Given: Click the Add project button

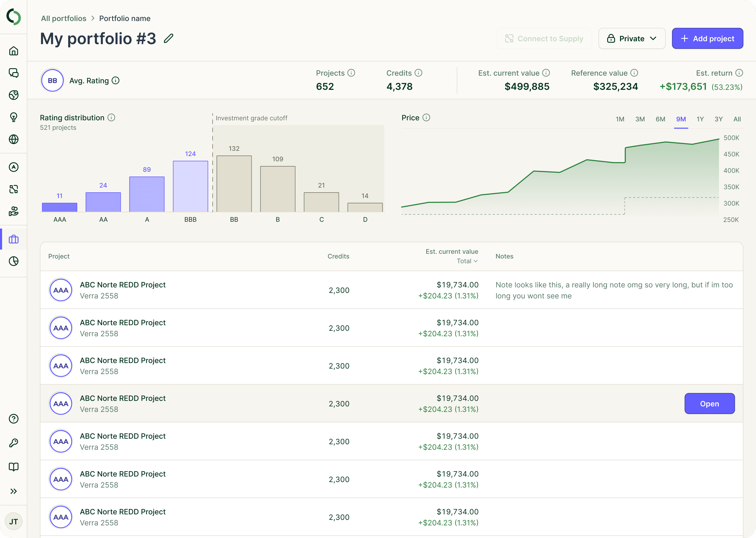Looking at the screenshot, I should click(x=707, y=38).
